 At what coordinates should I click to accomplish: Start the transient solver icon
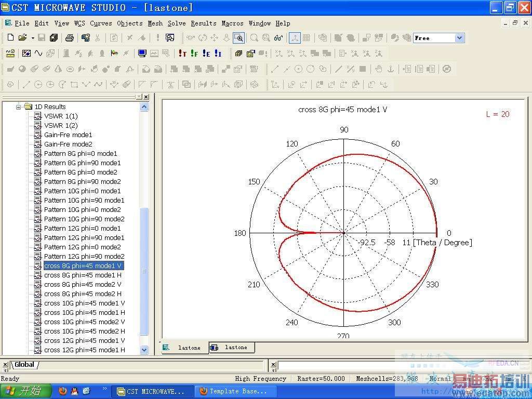pyautogui.click(x=182, y=54)
